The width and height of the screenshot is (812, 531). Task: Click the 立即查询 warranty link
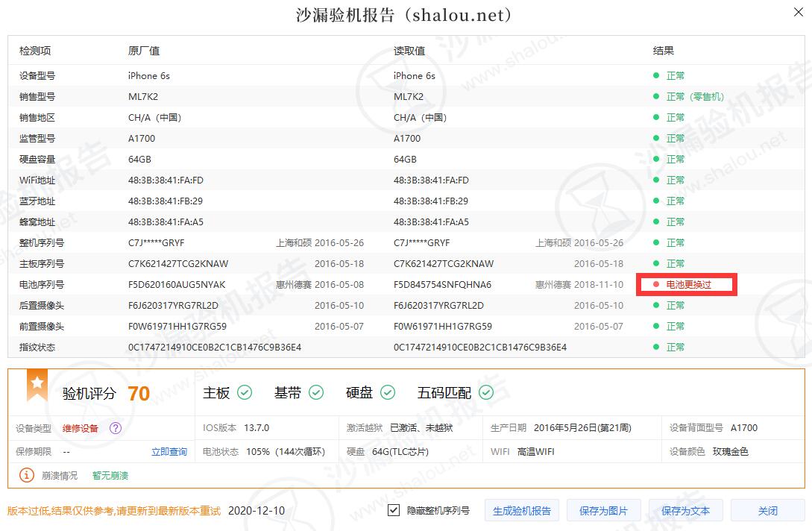(x=169, y=452)
